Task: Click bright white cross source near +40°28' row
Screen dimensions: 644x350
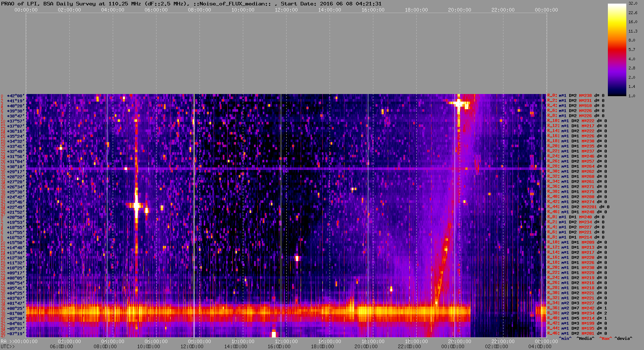Action: pos(459,104)
